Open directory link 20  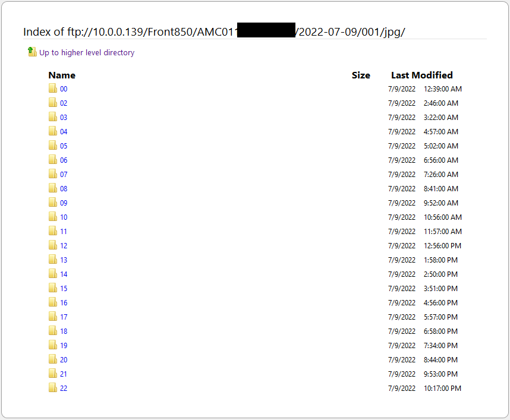click(64, 361)
